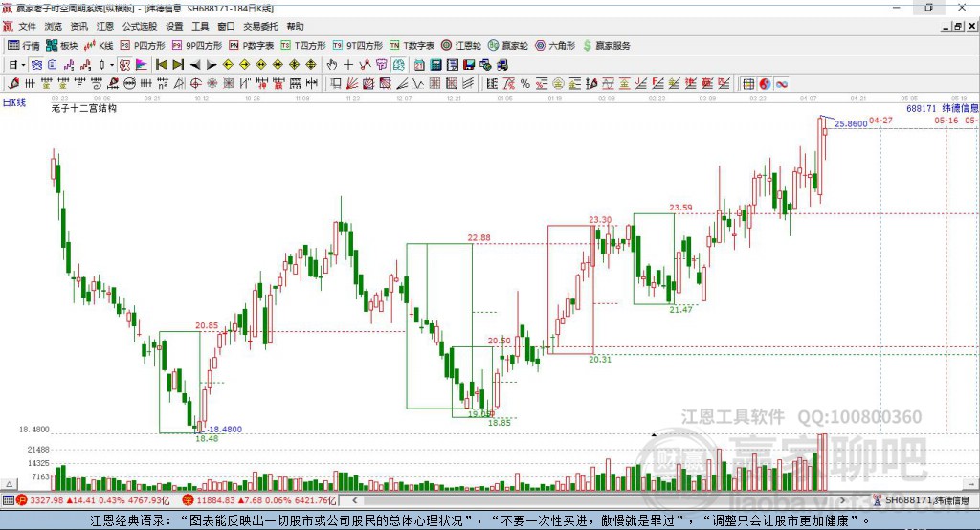The image size is (980, 530).
Task: Select the zigzag wave line tool
Action: tap(417, 84)
